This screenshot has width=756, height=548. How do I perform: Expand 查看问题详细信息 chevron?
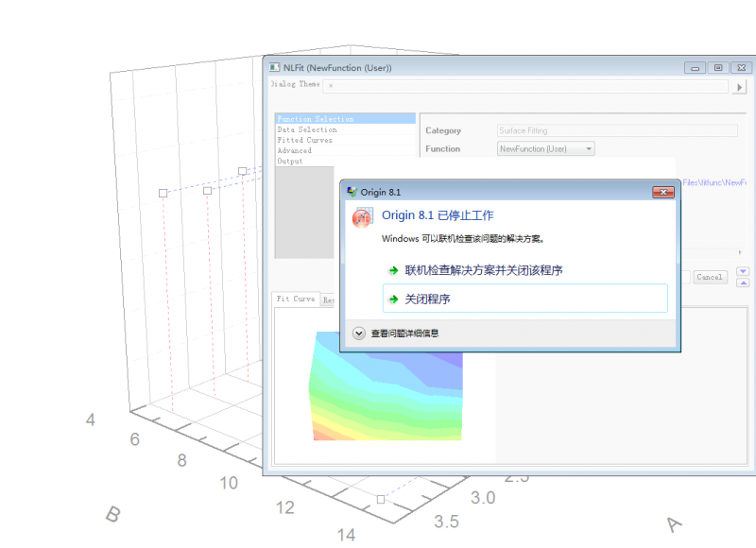pos(359,334)
